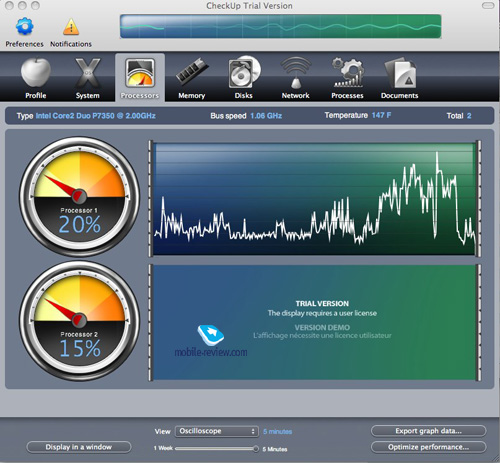Click the 15% Processor 2 reading
The width and height of the screenshot is (500, 463).
80,348
